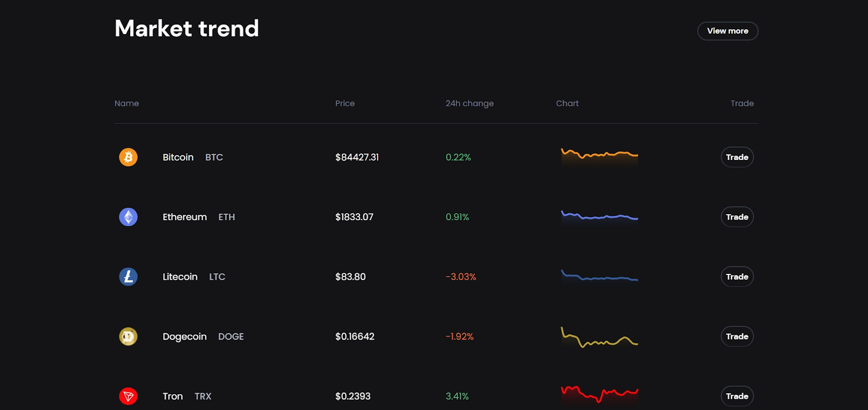
Task: Click the 24h change column header
Action: point(470,104)
